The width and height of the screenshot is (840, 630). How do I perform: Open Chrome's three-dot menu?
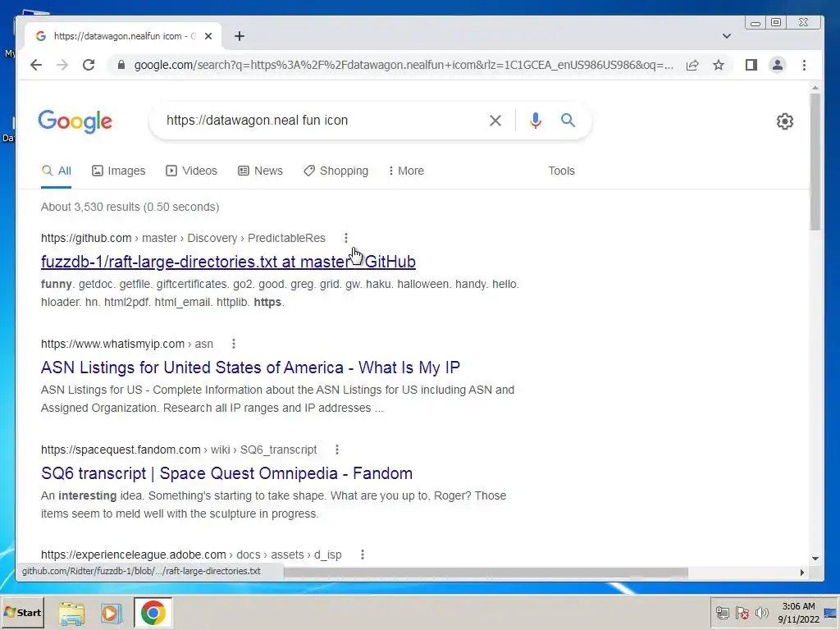[x=804, y=65]
